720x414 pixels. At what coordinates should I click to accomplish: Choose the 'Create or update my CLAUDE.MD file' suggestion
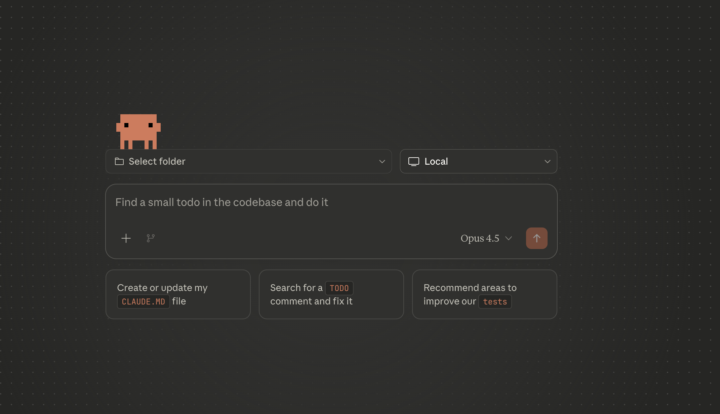178,294
